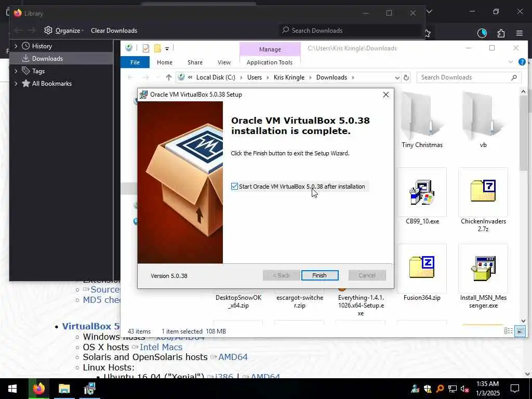
Task: Click File Explorer taskbar icon
Action: pos(64,389)
